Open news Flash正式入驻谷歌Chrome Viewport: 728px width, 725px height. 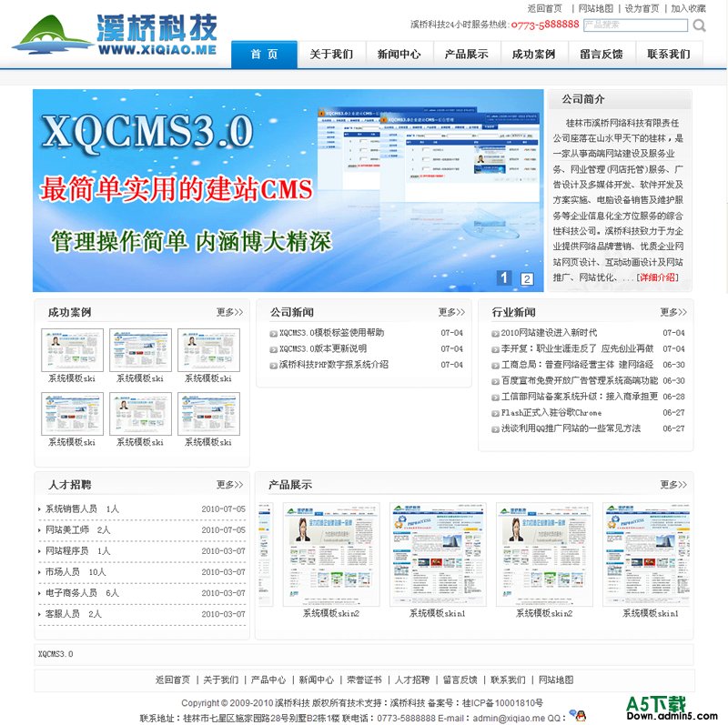point(551,412)
